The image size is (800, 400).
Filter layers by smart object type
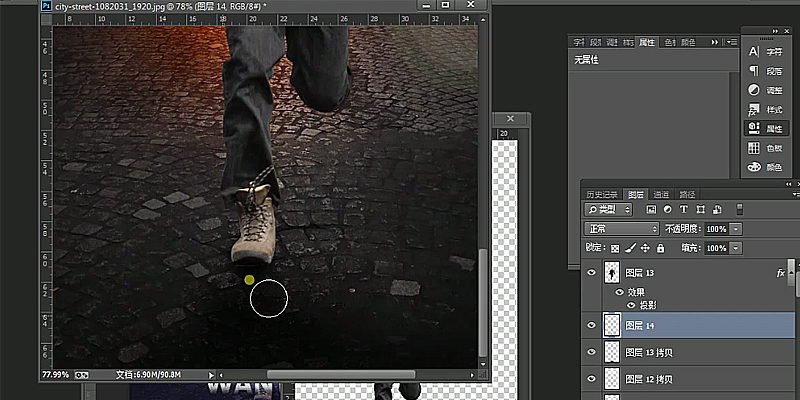tap(717, 209)
